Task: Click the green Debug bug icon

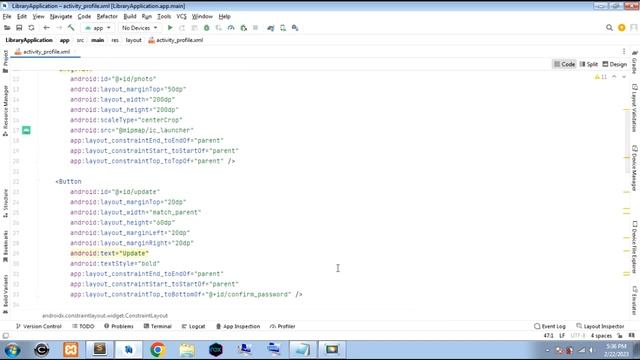Action: pos(207,28)
